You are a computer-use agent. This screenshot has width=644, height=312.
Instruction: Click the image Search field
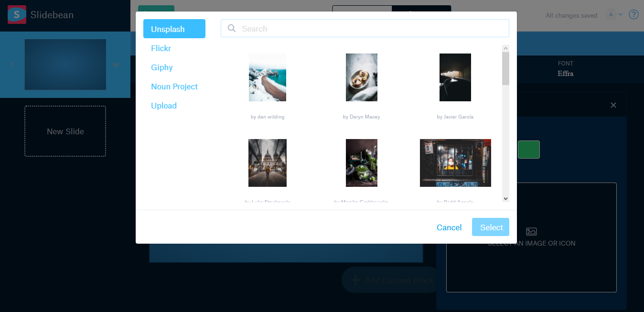click(365, 28)
